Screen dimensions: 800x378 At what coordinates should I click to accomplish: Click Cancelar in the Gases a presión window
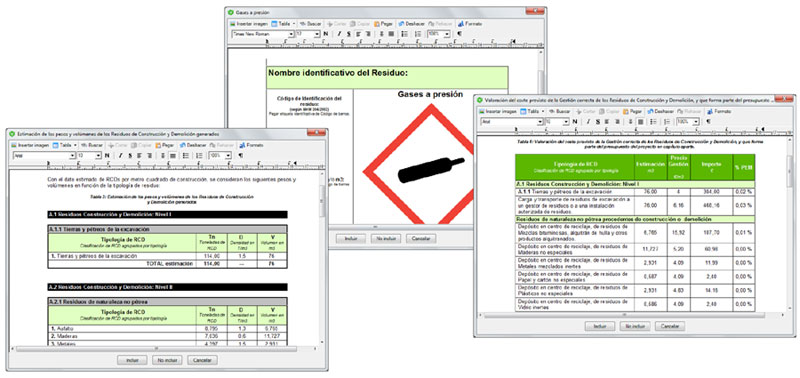[421, 238]
